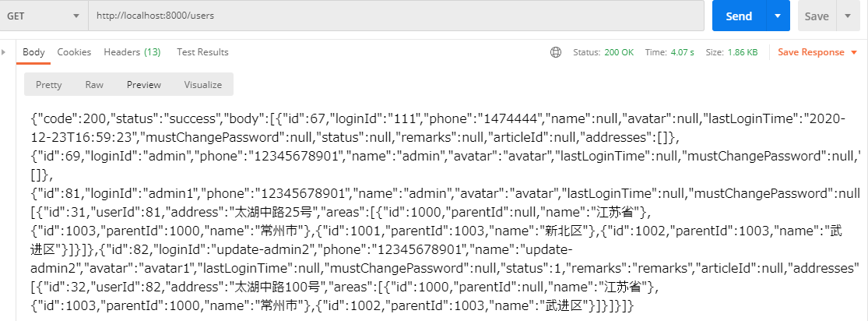Screen dimensions: 868x321
Task: Click the Save request button
Action: (x=817, y=16)
